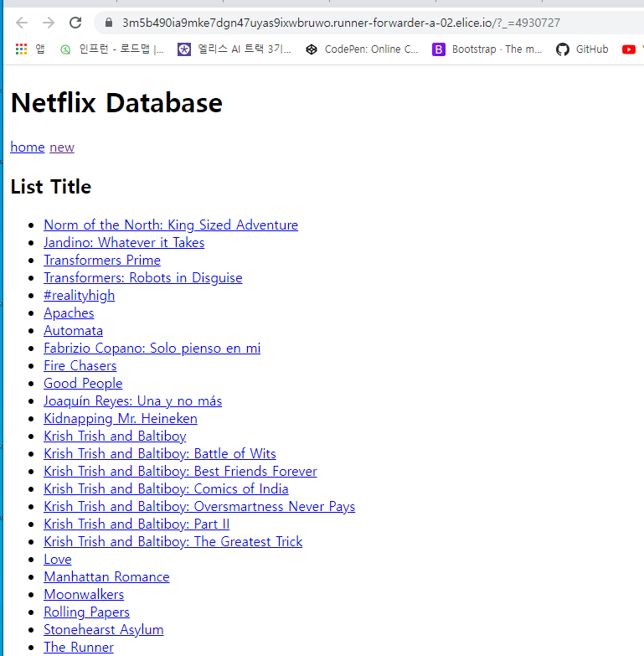Open Krish Trish and Baltiboy: Best Friends Forever
The width and height of the screenshot is (644, 656).
pos(180,471)
